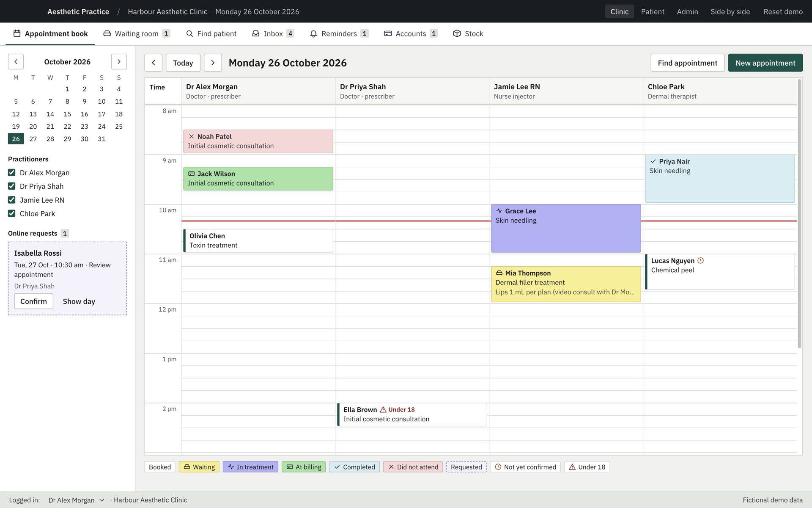Click the not-confirmed clock icon on Lucas Nguyen

tap(701, 261)
